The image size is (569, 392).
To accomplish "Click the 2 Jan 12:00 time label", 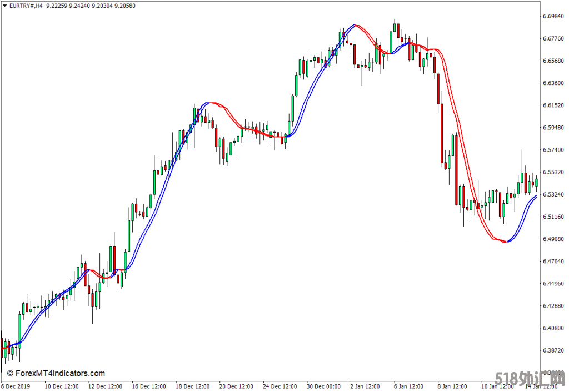I will tap(365, 386).
